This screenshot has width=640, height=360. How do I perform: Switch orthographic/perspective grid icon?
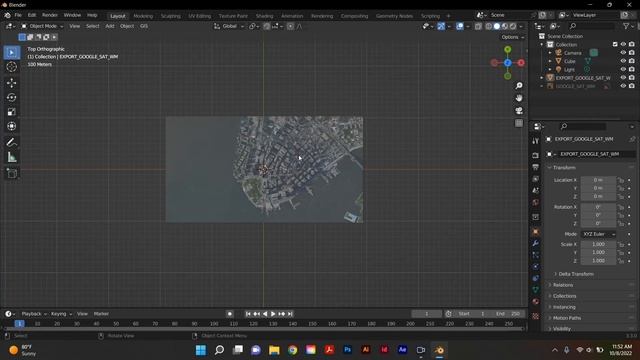(519, 123)
